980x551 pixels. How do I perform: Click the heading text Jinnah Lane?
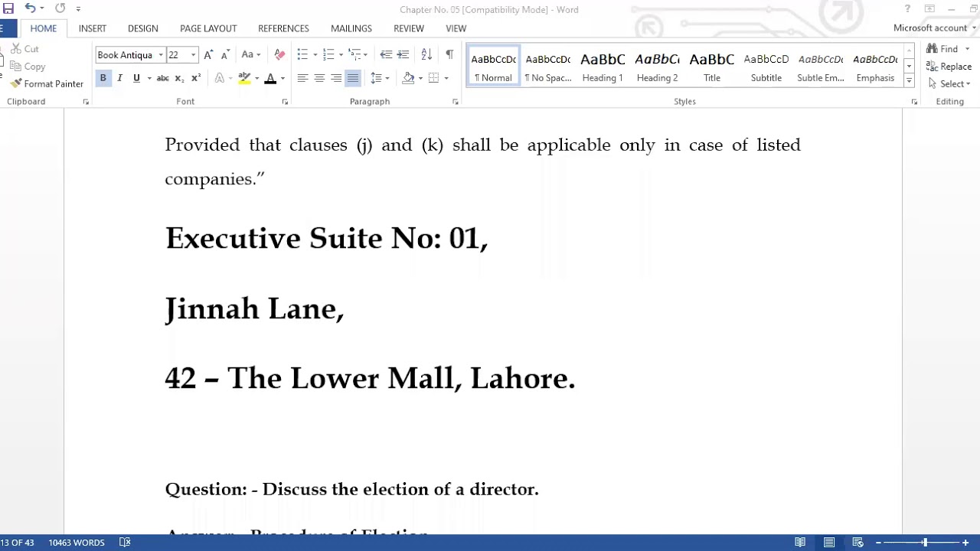pyautogui.click(x=254, y=309)
